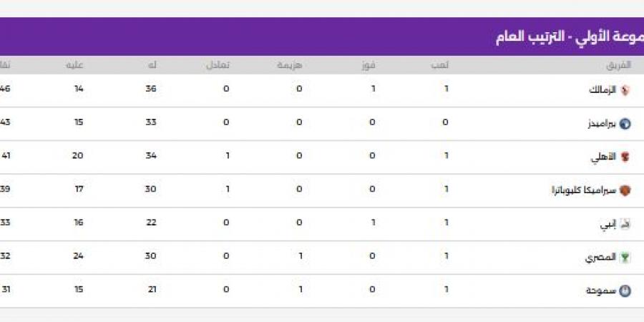Screen dimensions: 644x322
Task: Click the الترتيب العام purple title bar
Action: [x=322, y=36]
